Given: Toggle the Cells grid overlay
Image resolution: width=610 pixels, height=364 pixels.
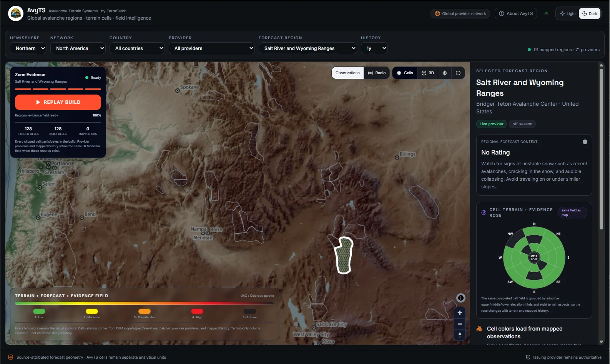Looking at the screenshot, I should pyautogui.click(x=405, y=73).
